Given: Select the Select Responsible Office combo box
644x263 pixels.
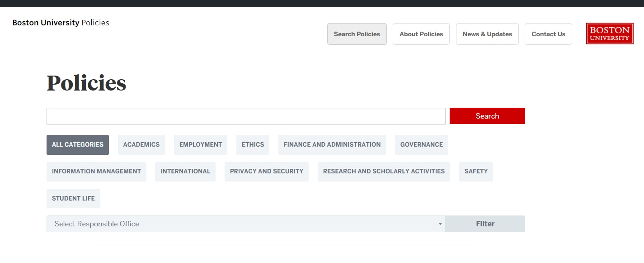Looking at the screenshot, I should (246, 224).
